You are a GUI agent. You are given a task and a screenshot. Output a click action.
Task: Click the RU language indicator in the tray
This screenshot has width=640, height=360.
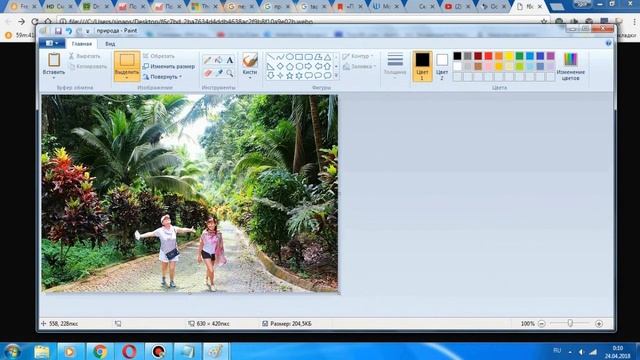(557, 351)
